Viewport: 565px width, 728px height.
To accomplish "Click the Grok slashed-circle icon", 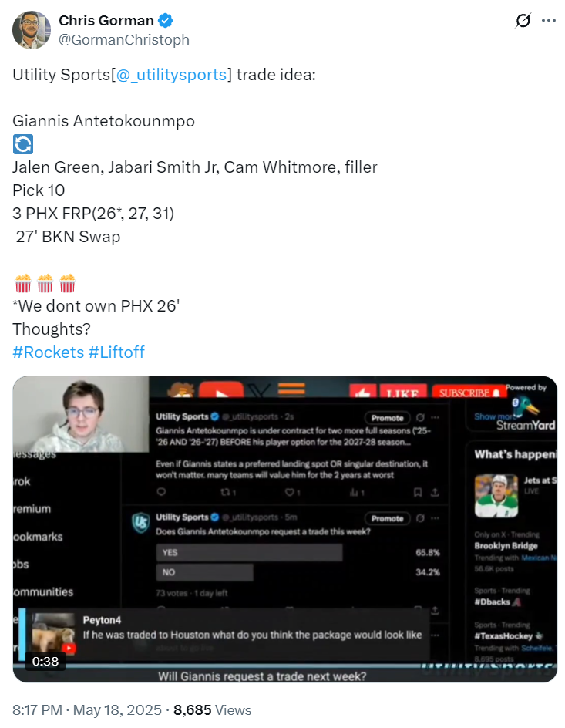I will tap(523, 20).
